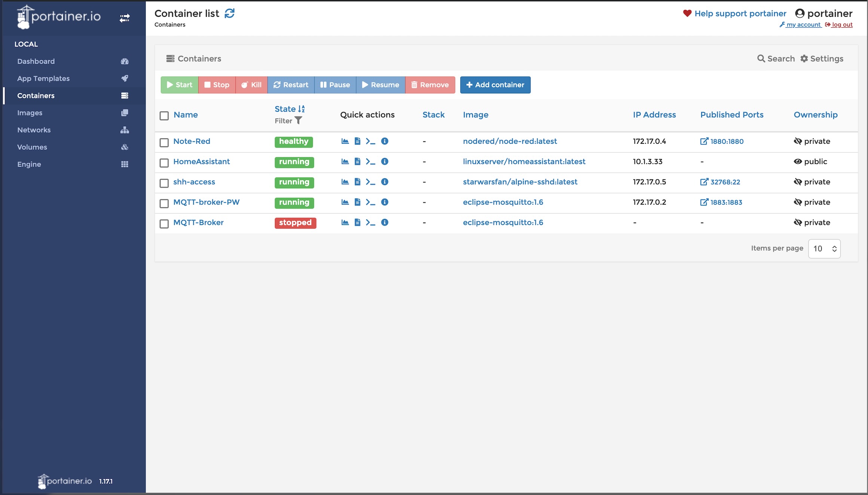Tick the checkbox for MQTT-Broker
Viewport: 868px width, 495px height.
164,224
